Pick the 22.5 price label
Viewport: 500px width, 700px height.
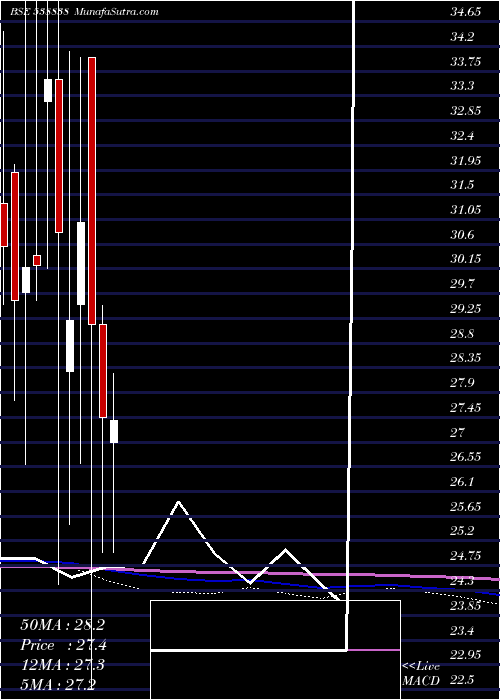(x=463, y=680)
